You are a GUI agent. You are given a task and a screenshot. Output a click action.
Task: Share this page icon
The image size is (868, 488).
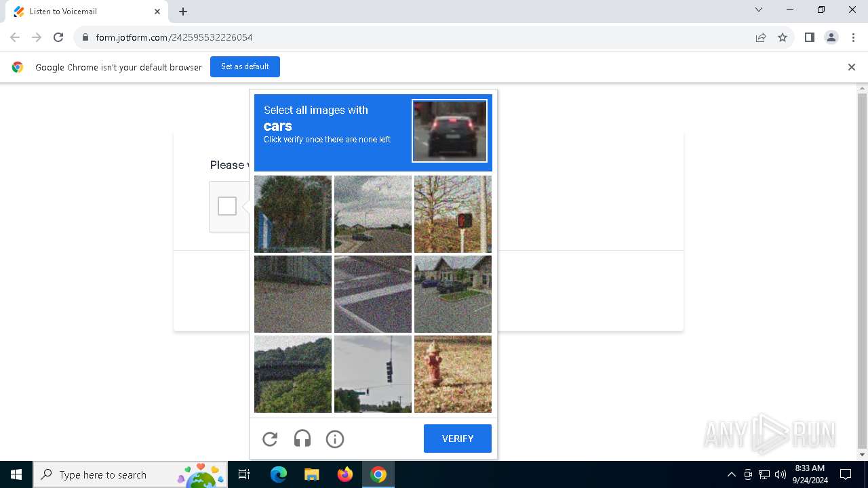(761, 37)
